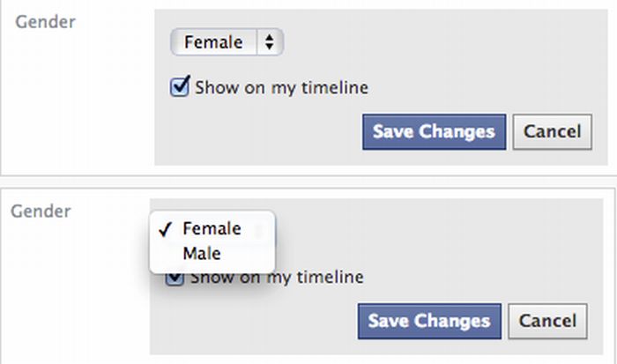617x364 pixels.
Task: Click the Gender label in the upper form
Action: coord(46,22)
